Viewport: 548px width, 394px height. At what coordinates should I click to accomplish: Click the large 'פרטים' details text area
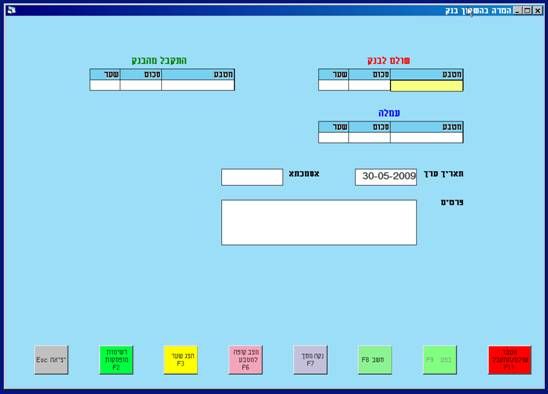tap(319, 222)
